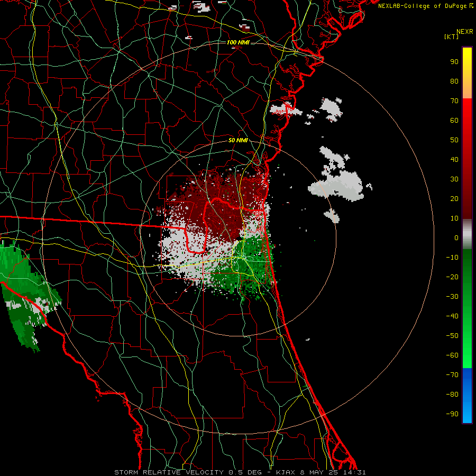Image resolution: width=476 pixels, height=476 pixels.
Task: Click the -50 value on velocity scale
Action: click(x=452, y=336)
